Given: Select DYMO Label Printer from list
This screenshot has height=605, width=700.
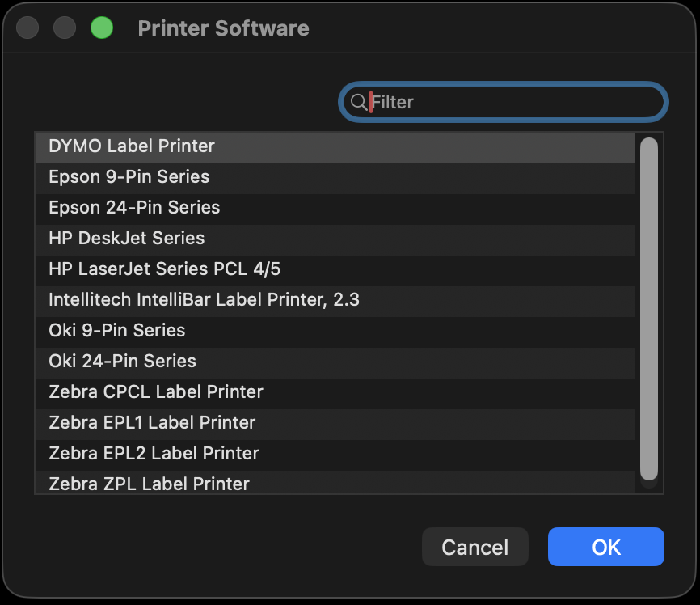Looking at the screenshot, I should [x=132, y=146].
